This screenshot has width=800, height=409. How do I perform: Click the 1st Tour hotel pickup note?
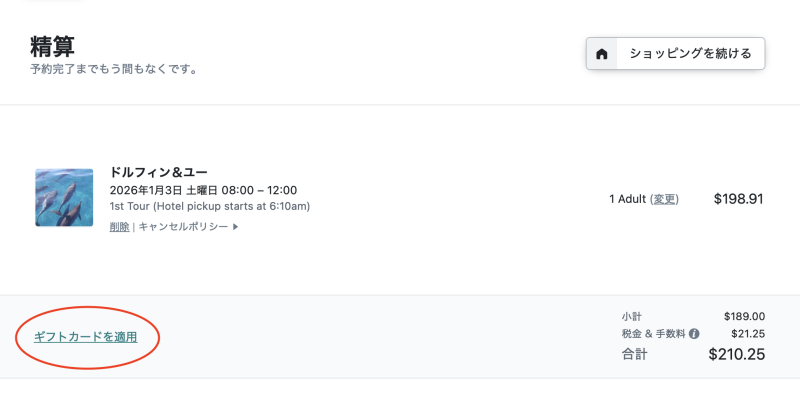[x=209, y=207]
